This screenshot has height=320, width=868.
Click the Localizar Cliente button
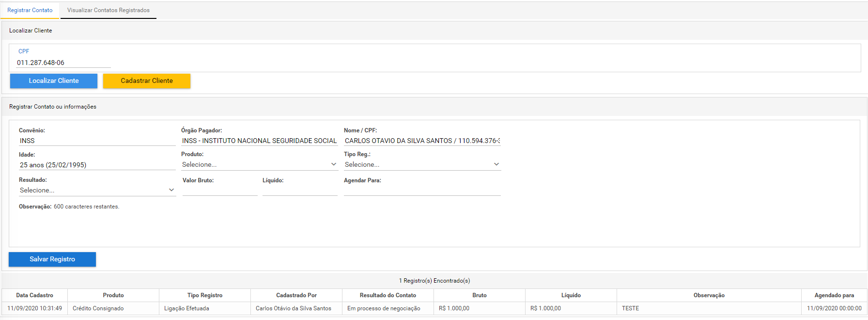(x=54, y=81)
